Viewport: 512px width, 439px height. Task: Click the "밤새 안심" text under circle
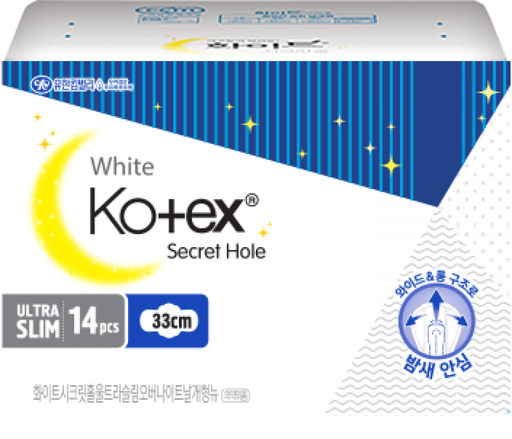point(438,366)
